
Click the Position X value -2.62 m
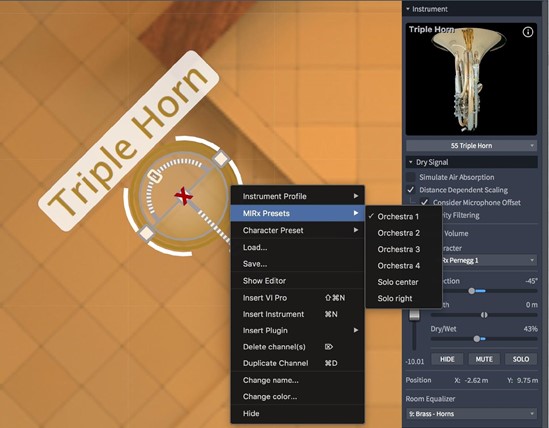(x=476, y=380)
